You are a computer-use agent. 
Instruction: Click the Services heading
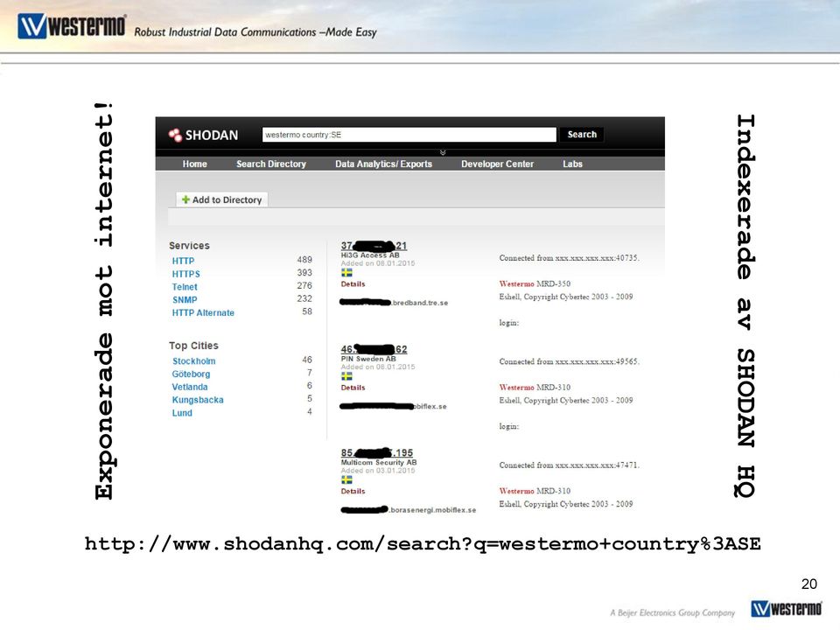[189, 245]
